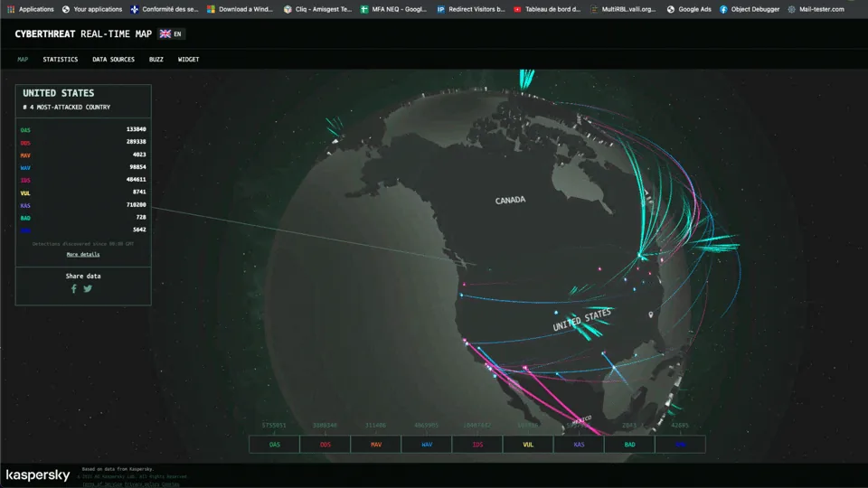Share data on Twitter icon
Screen dimensions: 868x488
88,289
